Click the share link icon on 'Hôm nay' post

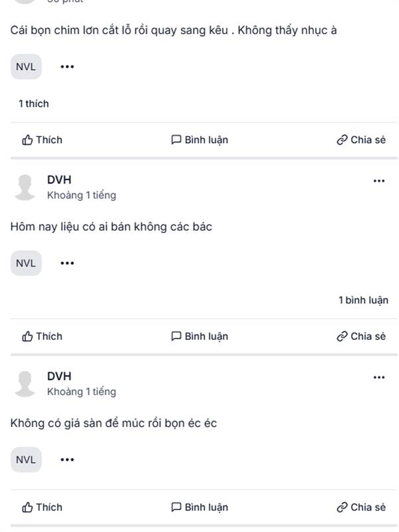342,336
